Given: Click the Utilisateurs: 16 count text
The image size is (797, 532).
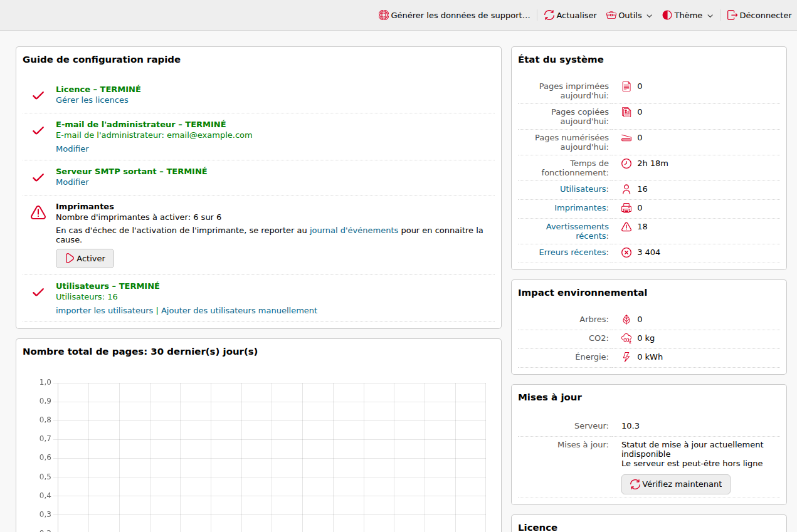Looking at the screenshot, I should click(x=87, y=297).
